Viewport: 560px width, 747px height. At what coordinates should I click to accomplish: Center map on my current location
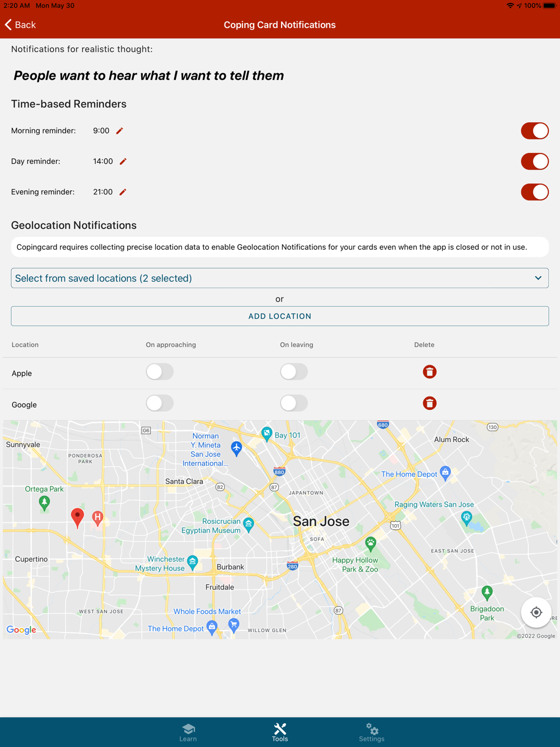(536, 612)
